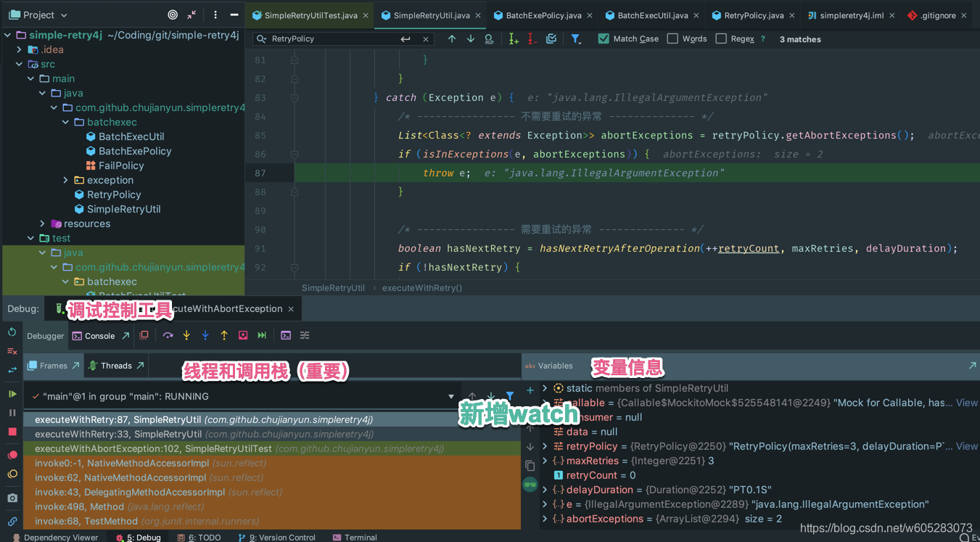Viewport: 980px width, 542px height.
Task: Collapse the simple-retry4j root folder
Action: 8,35
